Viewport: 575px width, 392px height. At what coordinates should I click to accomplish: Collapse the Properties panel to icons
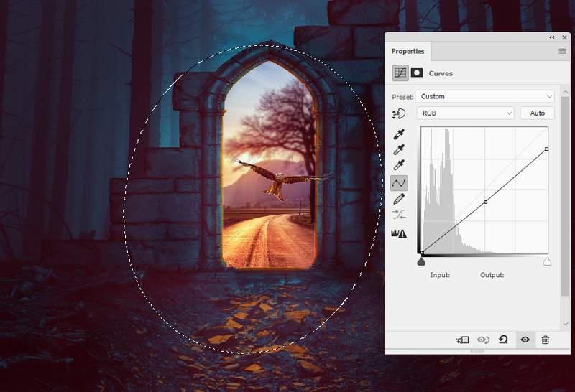point(552,37)
